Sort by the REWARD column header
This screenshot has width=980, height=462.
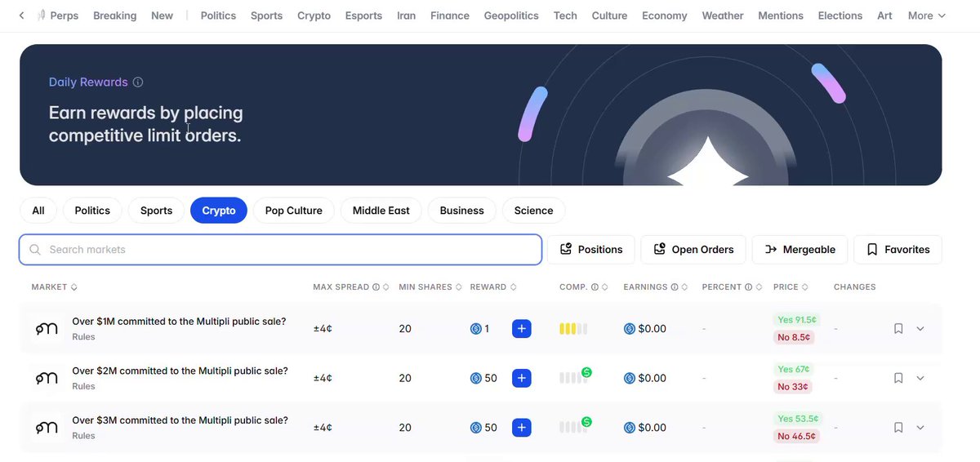coord(493,287)
